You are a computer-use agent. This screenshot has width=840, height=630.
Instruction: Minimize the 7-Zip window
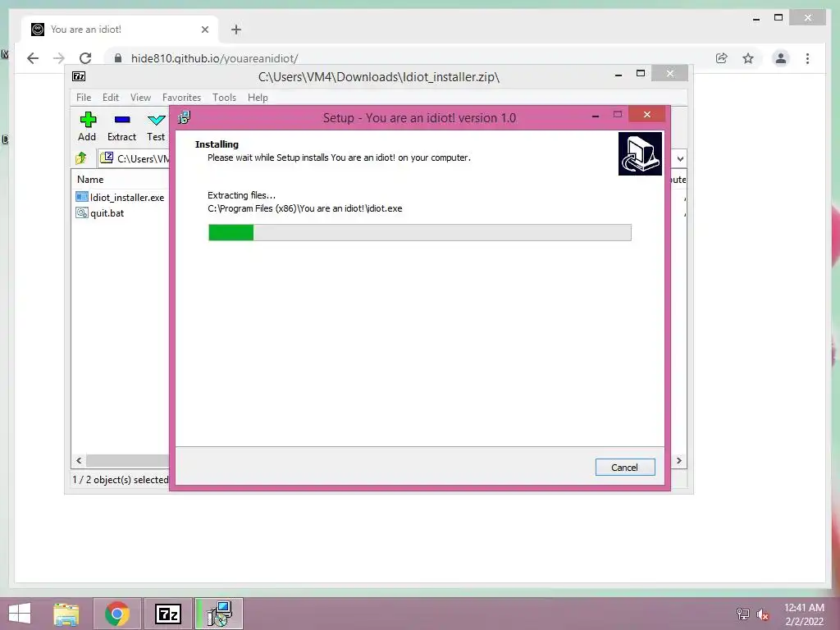619,74
